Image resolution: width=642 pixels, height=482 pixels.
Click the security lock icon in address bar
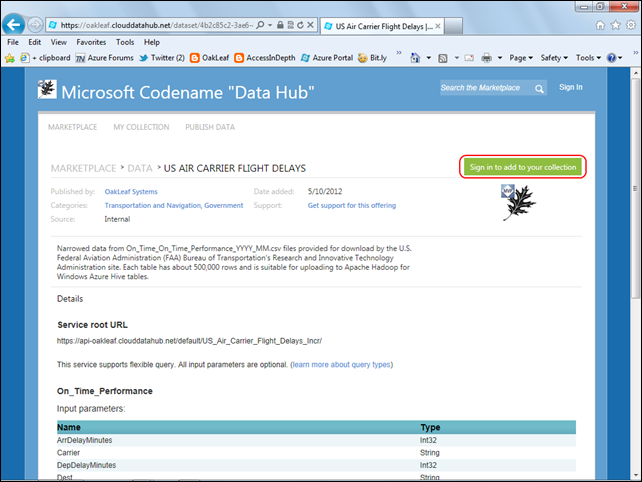(280, 25)
